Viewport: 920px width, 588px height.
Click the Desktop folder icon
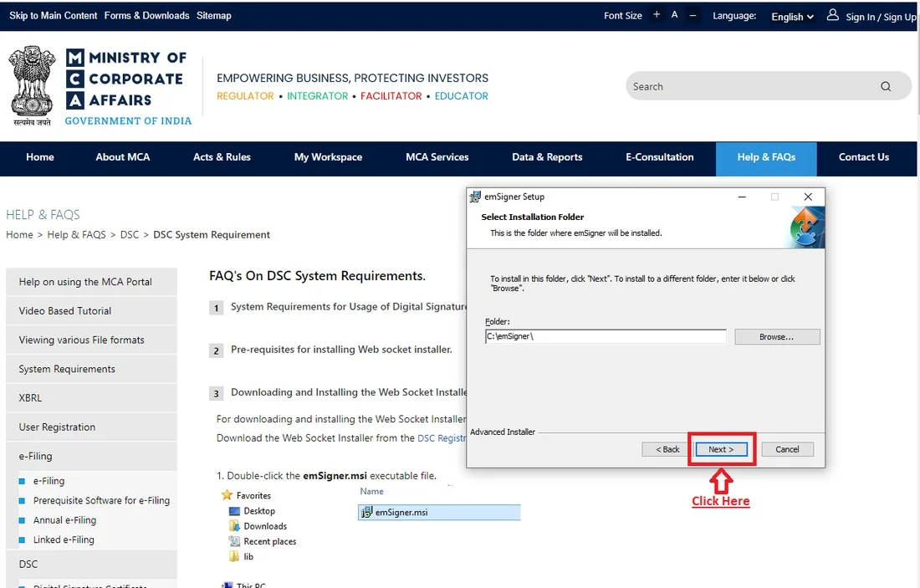click(234, 510)
